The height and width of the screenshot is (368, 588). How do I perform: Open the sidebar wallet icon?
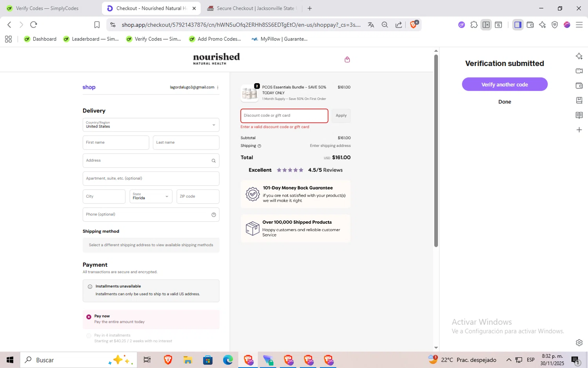tap(579, 86)
